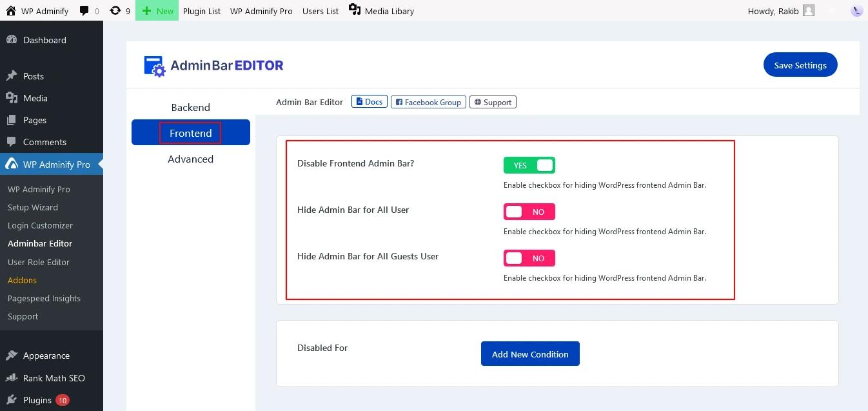Viewport: 868px width, 411px height.
Task: Click the user avatar beside Howdy Rakib
Action: [x=808, y=10]
